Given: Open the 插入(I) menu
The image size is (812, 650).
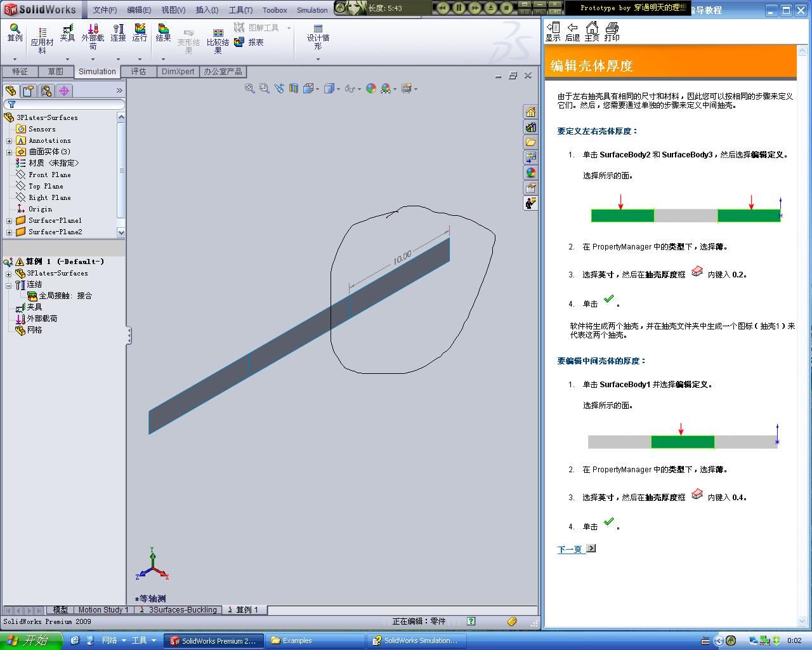Looking at the screenshot, I should click(207, 10).
